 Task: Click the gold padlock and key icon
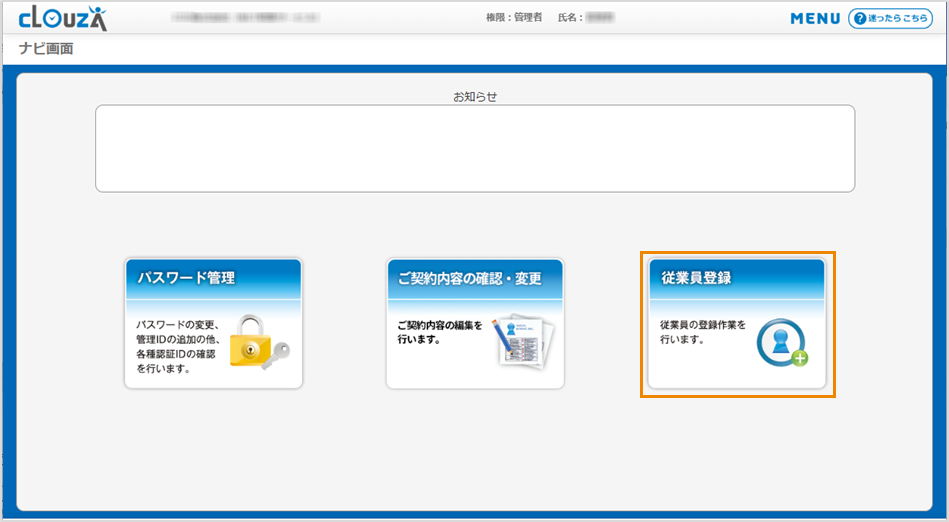coord(258,343)
